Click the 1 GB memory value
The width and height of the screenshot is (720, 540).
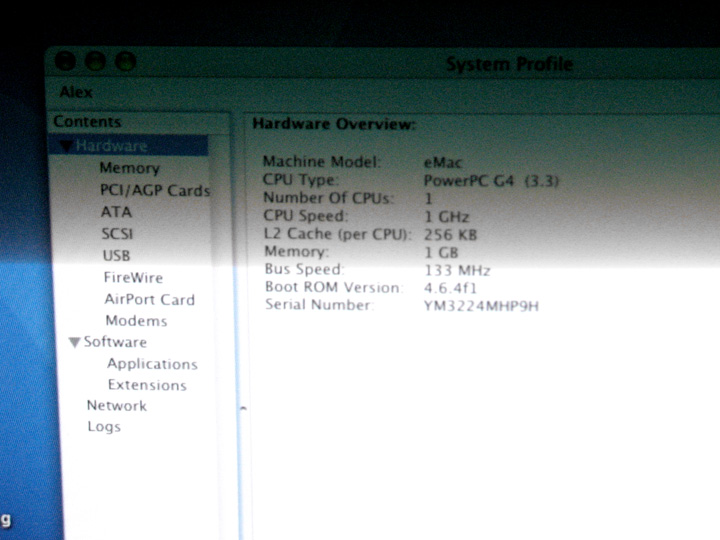(442, 253)
